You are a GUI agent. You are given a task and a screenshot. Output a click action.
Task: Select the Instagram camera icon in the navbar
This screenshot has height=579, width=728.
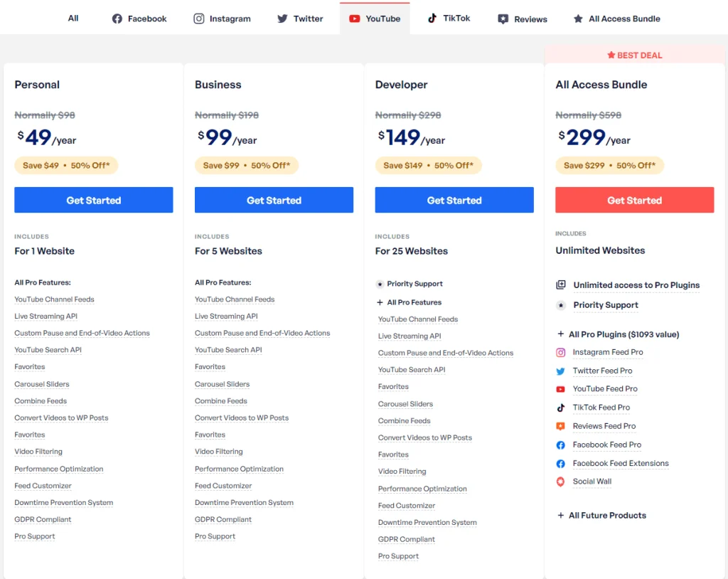(199, 18)
